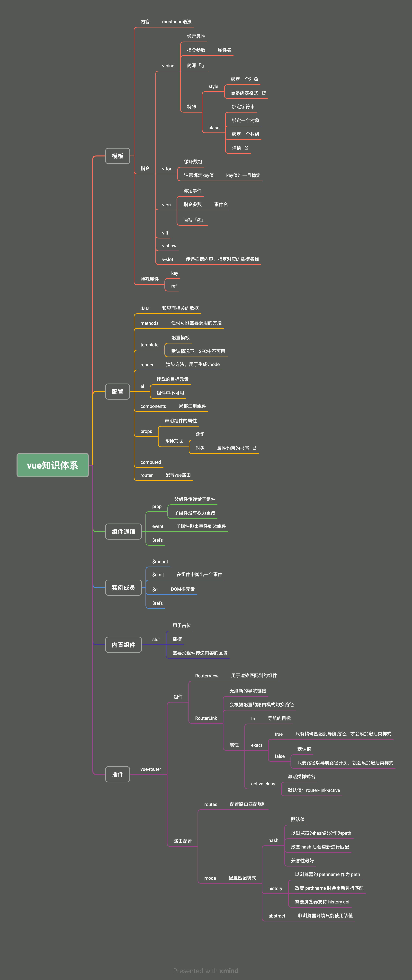Click the methods node
This screenshot has height=980, width=412.
click(150, 323)
